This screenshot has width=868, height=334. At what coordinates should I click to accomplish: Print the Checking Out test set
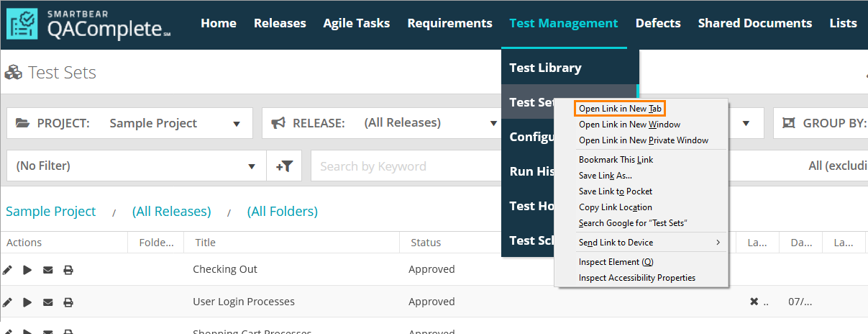click(68, 270)
